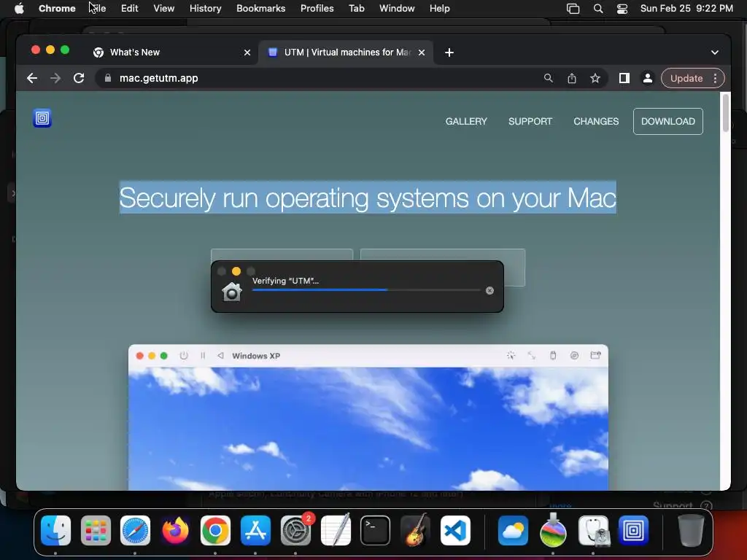
Task: Bookmark this tab with the star
Action: (x=595, y=78)
